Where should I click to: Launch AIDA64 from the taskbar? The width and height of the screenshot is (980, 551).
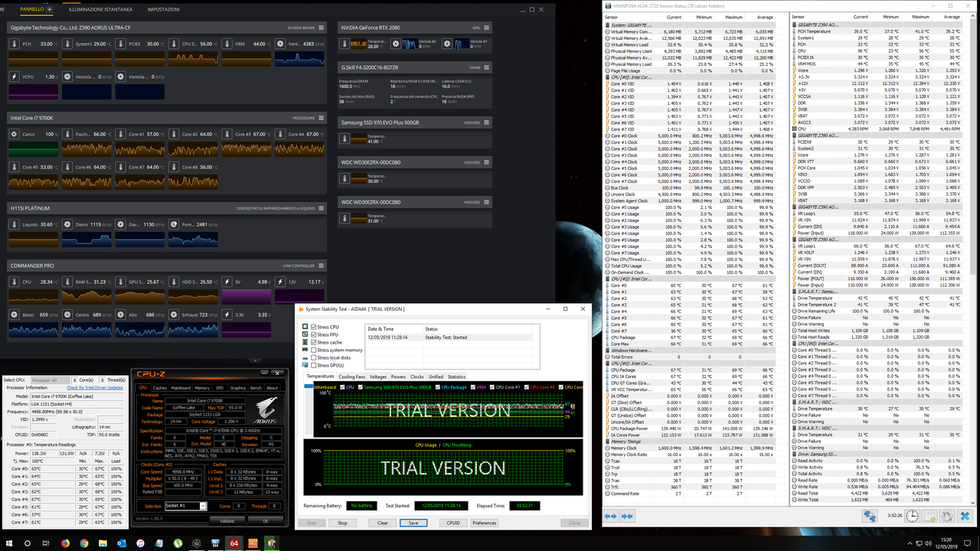pos(234,544)
